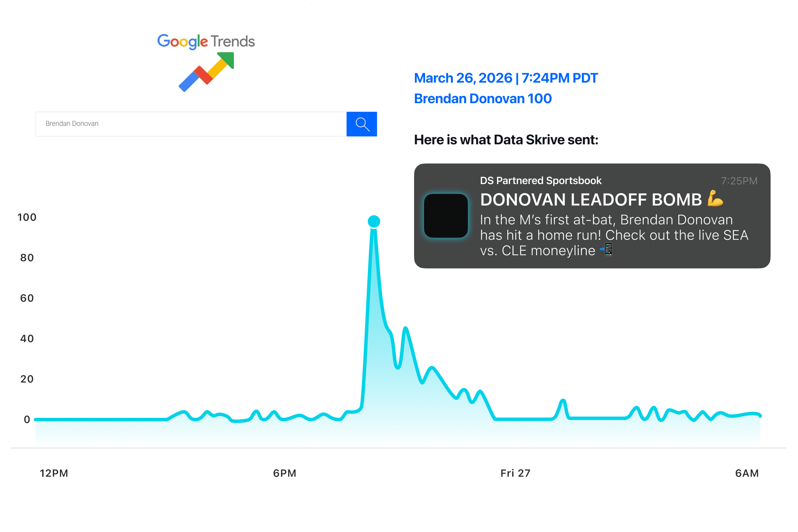Click the 6AM x-axis label
This screenshot has width=798, height=532.
(x=747, y=473)
